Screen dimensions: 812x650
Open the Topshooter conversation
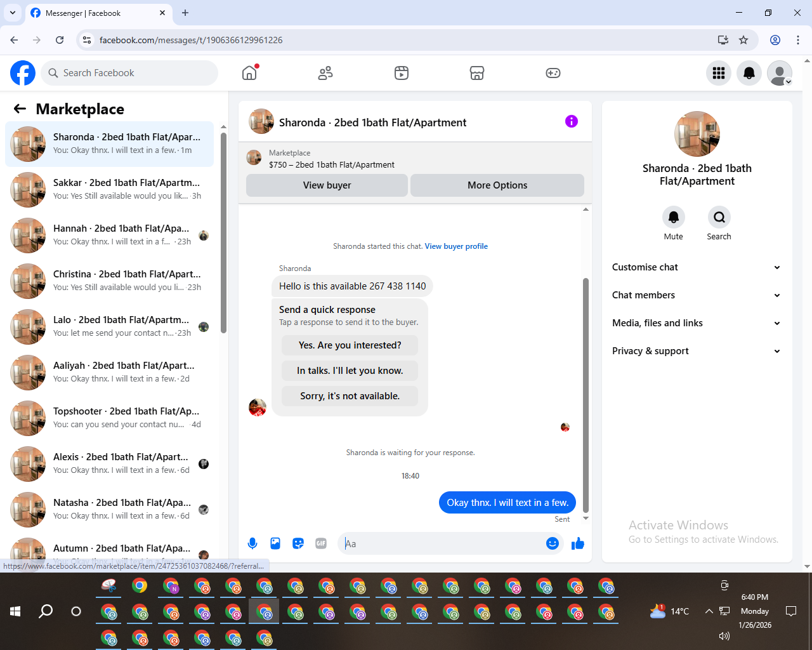pos(109,418)
